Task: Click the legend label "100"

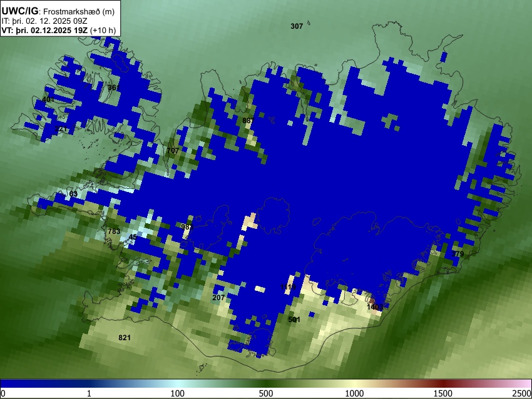Action: point(178,393)
